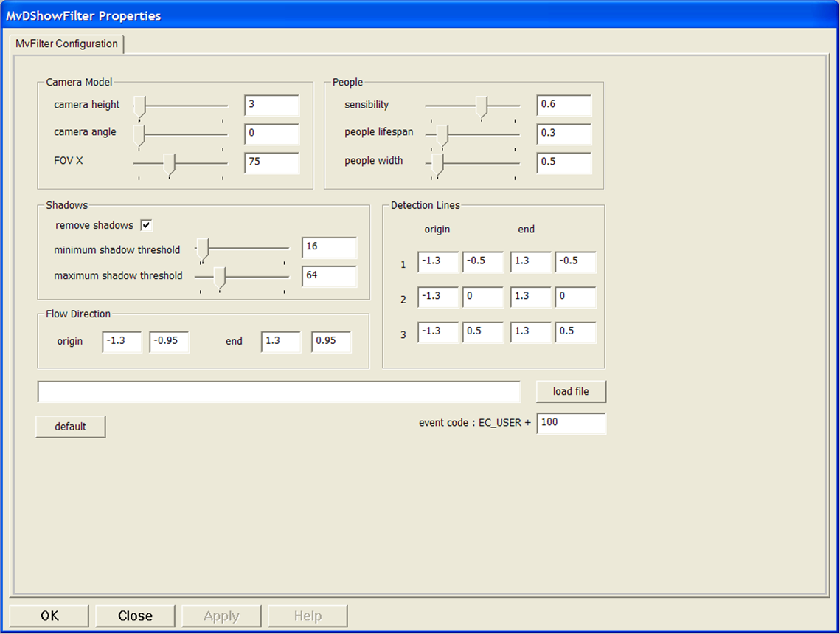Click Flow Direction end field showing 0.95
840x634 pixels.
[x=332, y=342]
